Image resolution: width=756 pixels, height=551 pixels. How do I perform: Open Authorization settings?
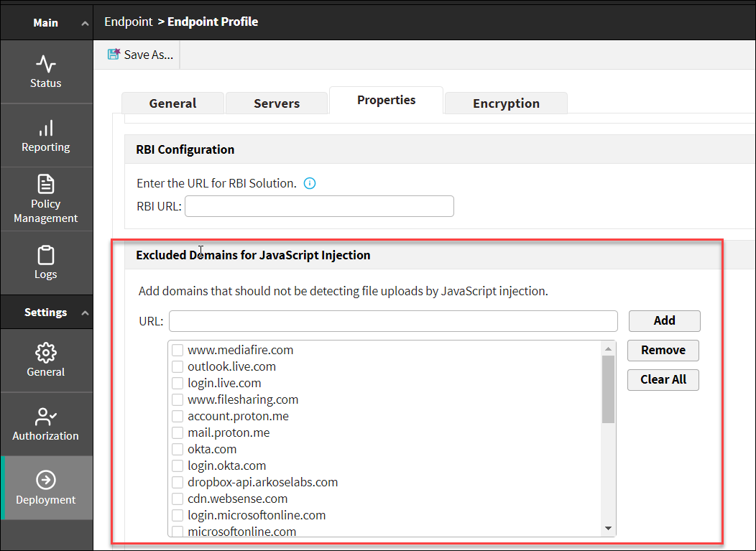[x=46, y=424]
